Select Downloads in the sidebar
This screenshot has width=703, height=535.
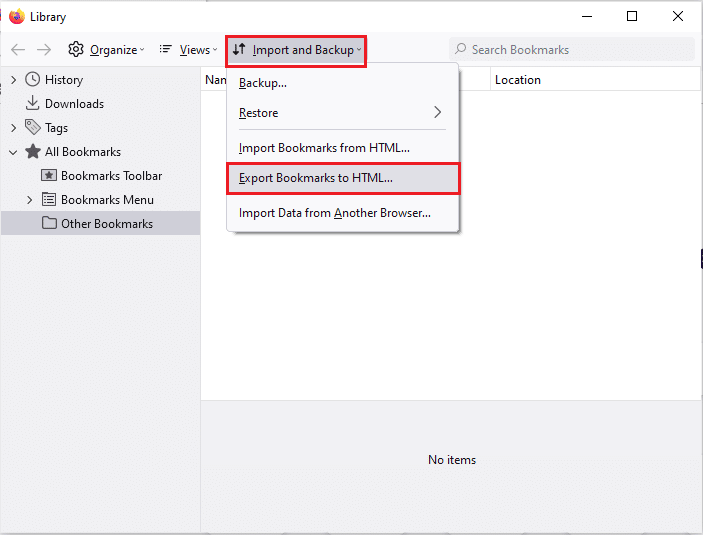point(100,104)
